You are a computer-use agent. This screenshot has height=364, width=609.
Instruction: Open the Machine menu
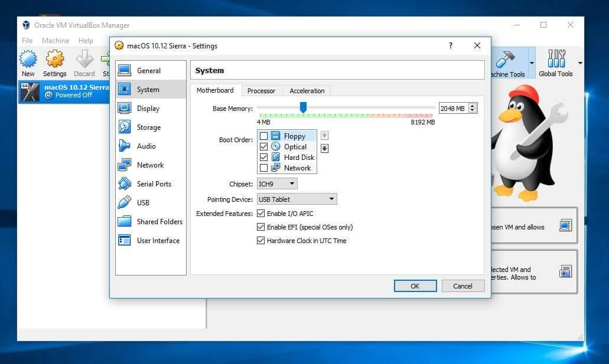56,40
